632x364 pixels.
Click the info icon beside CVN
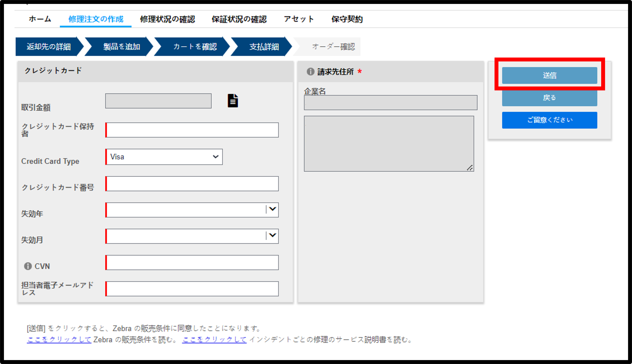pos(28,266)
